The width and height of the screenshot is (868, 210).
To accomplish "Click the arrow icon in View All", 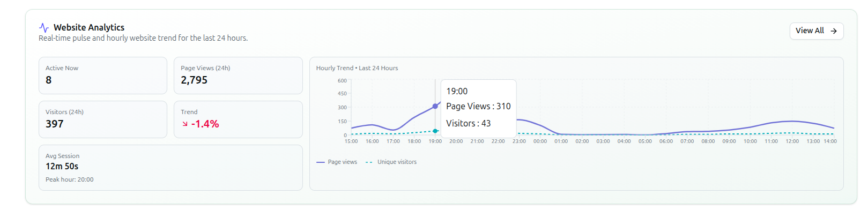I will (x=834, y=31).
